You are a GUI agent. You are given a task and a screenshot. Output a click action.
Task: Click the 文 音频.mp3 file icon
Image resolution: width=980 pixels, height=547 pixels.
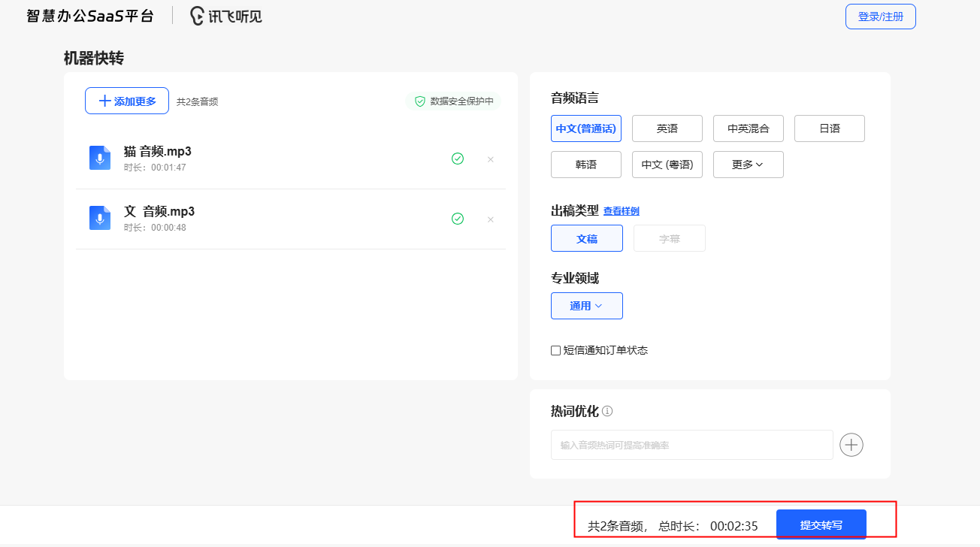pyautogui.click(x=100, y=218)
